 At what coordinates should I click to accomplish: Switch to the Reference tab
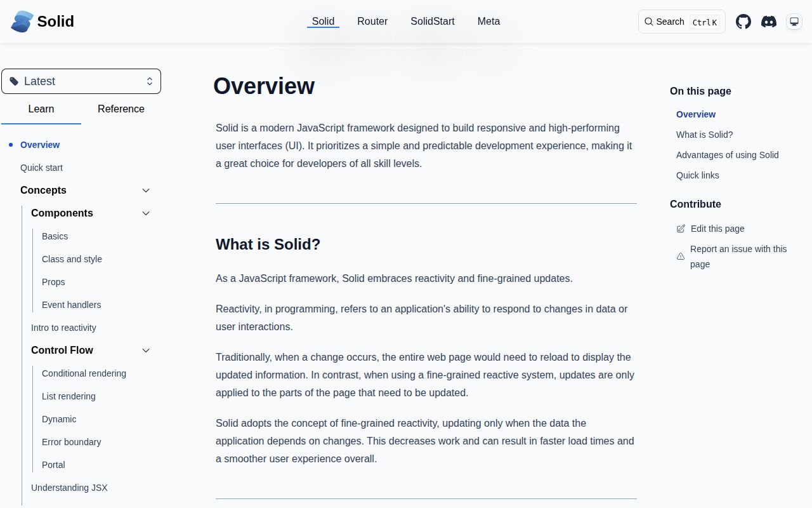click(121, 109)
